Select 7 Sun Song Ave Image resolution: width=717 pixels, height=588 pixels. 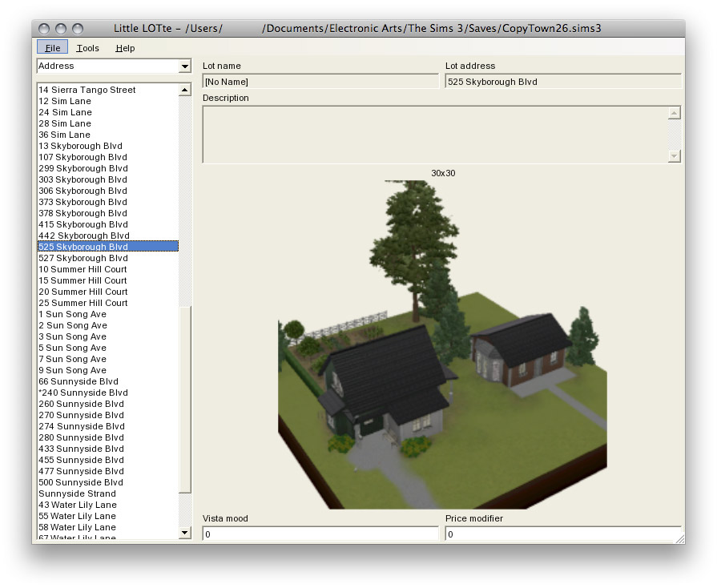click(x=108, y=358)
